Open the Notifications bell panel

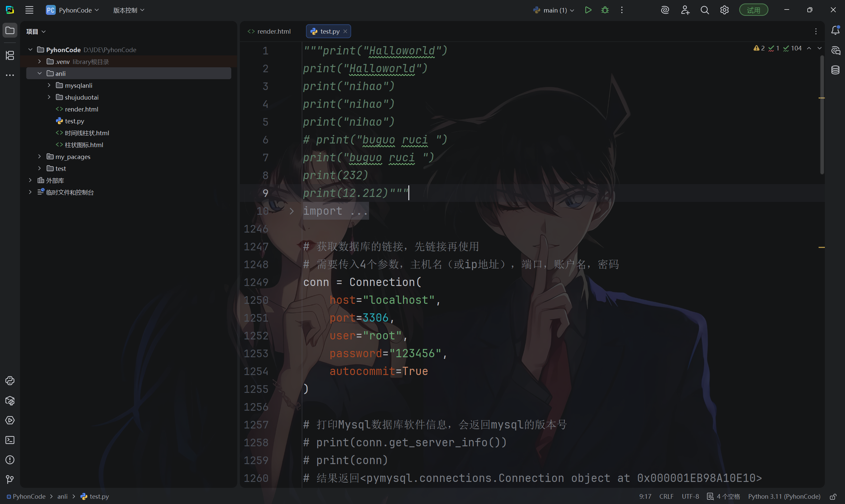click(x=835, y=31)
